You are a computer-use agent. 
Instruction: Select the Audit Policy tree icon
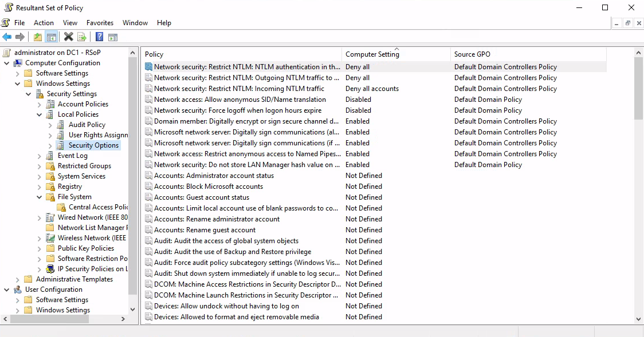(61, 125)
